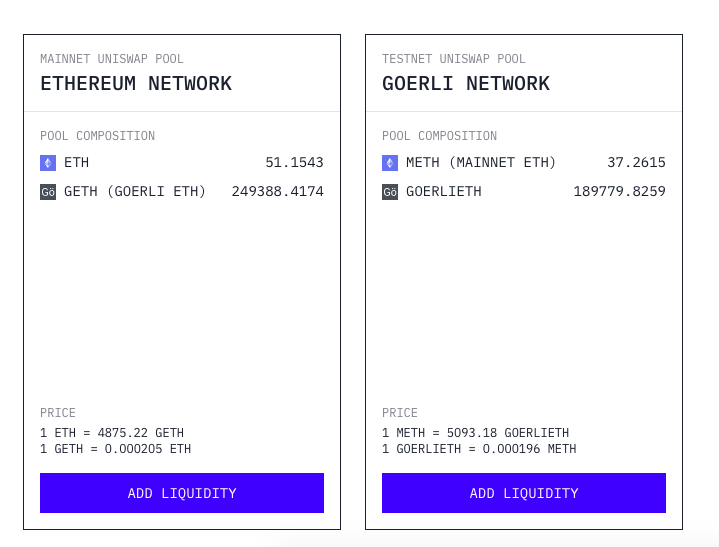Select the Ethereum Network heading
719x547 pixels.
click(136, 84)
